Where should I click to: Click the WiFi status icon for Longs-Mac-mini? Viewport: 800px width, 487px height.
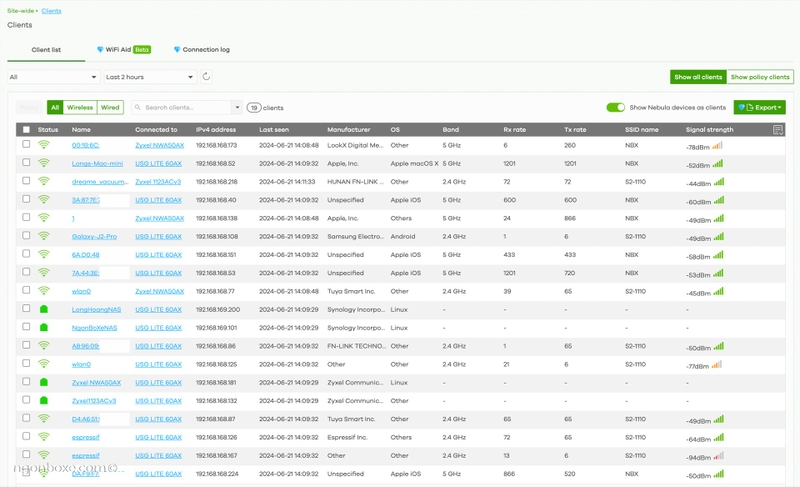(44, 163)
